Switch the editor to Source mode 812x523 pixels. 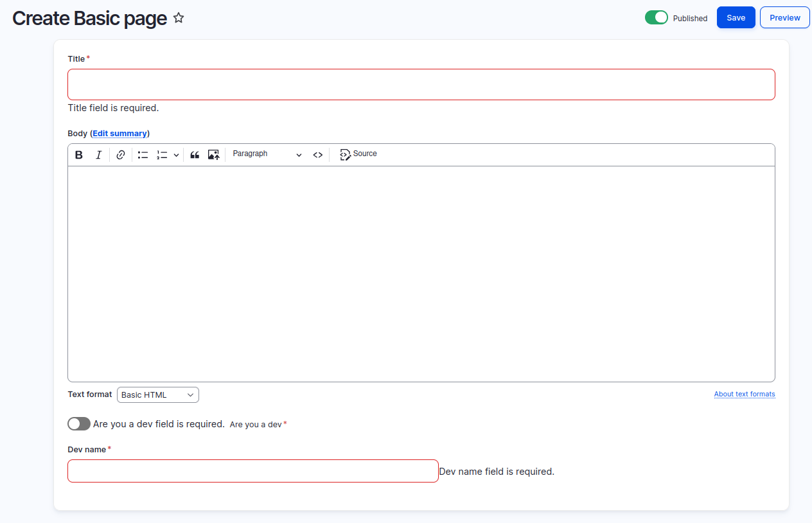[x=358, y=154]
